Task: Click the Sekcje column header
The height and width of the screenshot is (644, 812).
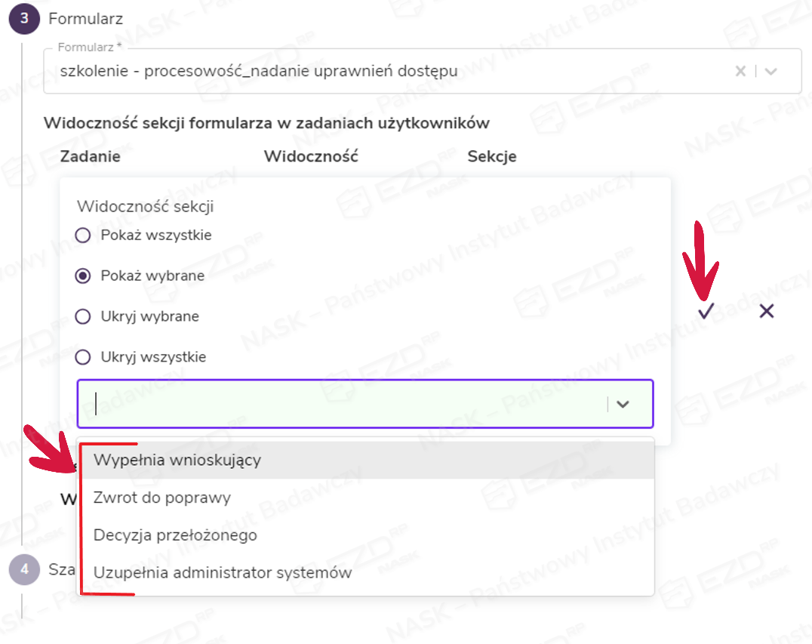Action: point(492,156)
